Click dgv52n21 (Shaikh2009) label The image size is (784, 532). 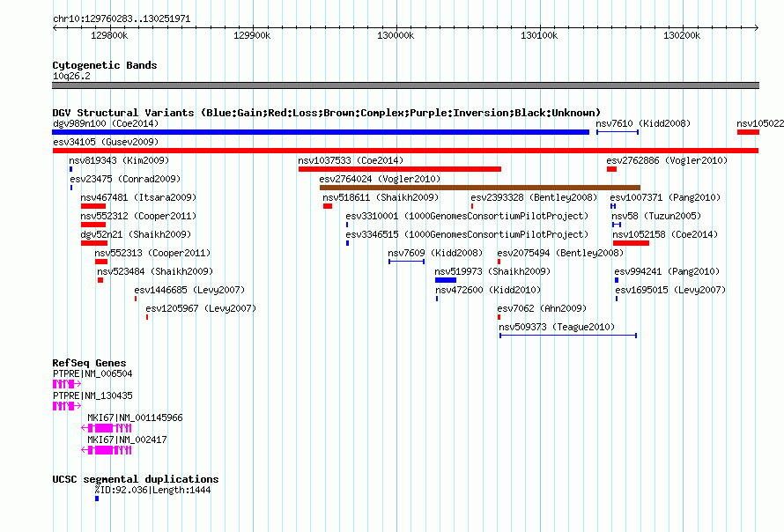click(x=136, y=234)
